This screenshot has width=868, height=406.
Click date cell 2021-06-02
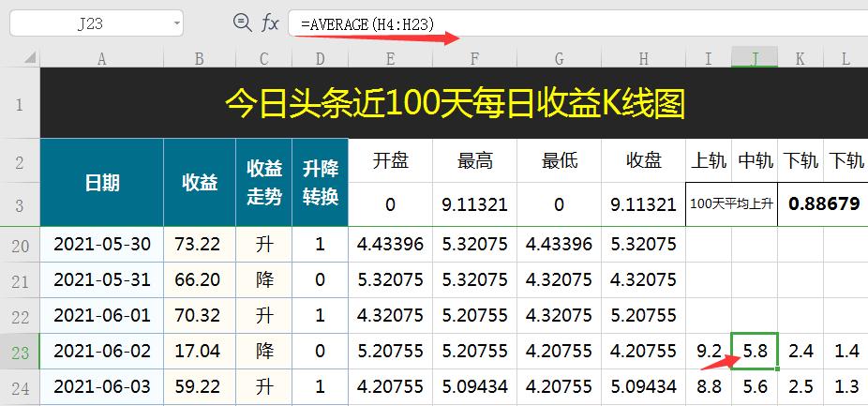point(102,352)
